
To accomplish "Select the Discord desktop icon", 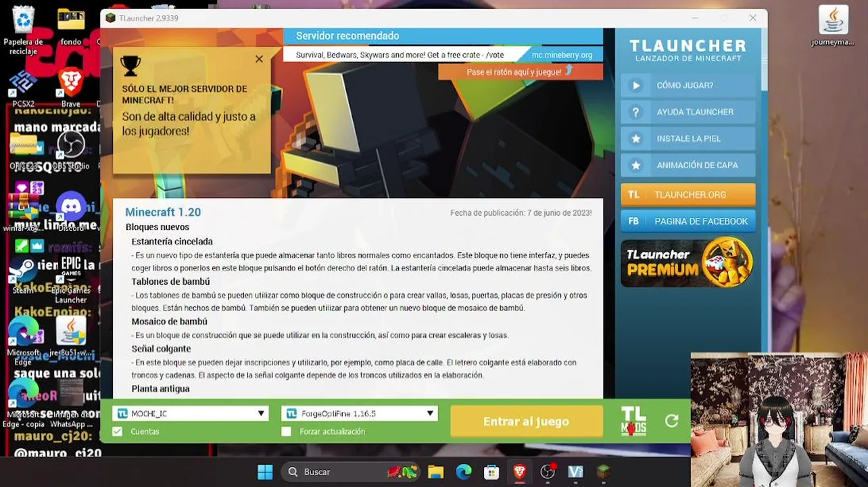I will pos(71,212).
